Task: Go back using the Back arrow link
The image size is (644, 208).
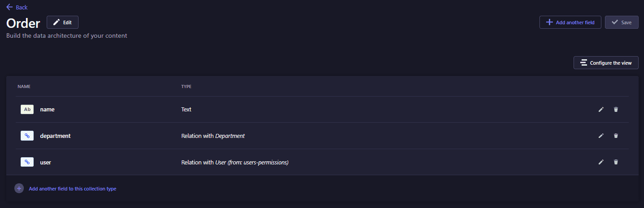Action: tap(17, 7)
